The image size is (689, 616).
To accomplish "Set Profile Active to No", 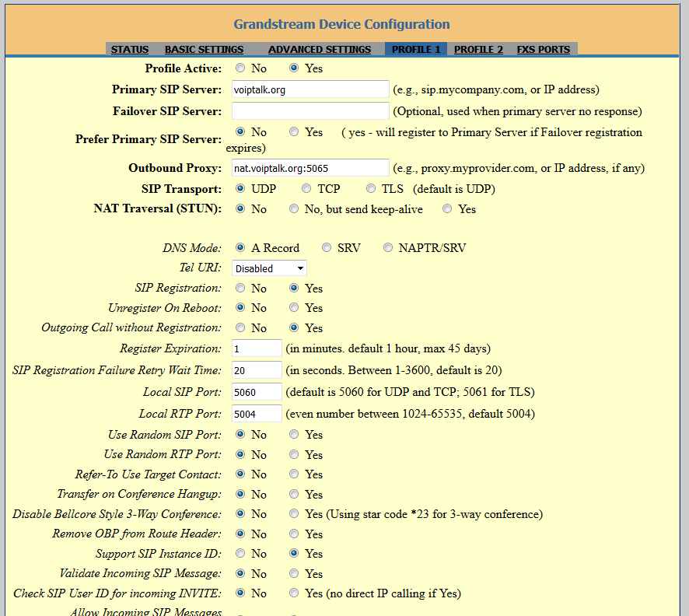I will [240, 68].
